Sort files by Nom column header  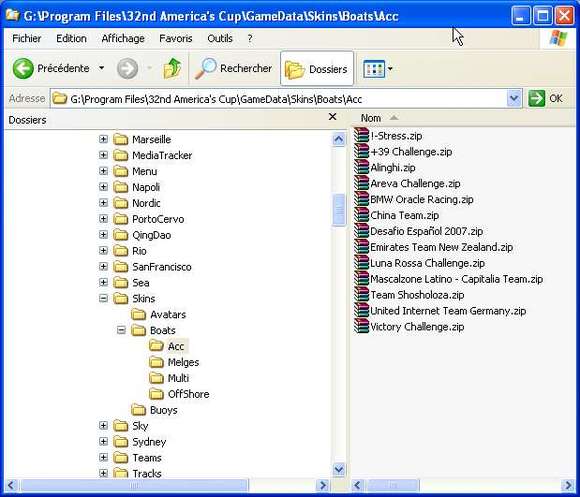coord(371,118)
